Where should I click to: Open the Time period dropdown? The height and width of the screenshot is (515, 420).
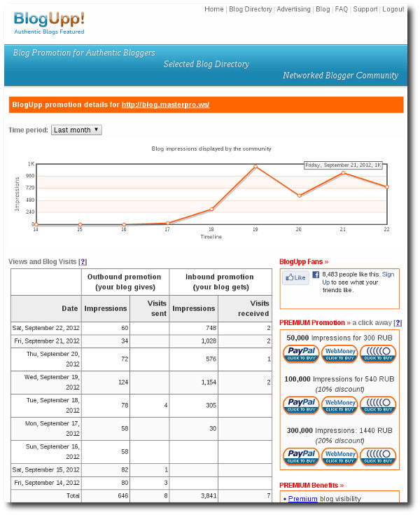(76, 130)
